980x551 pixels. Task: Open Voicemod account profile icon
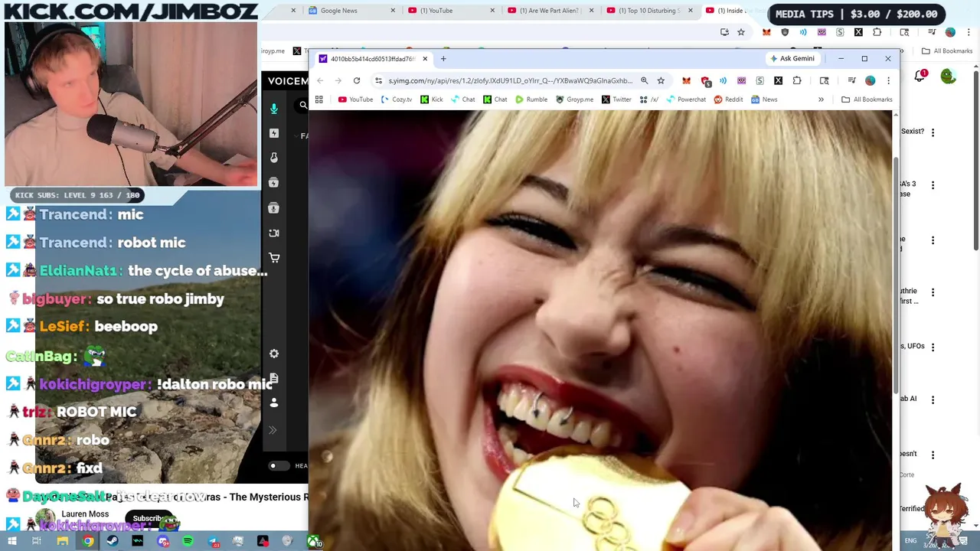coord(274,403)
